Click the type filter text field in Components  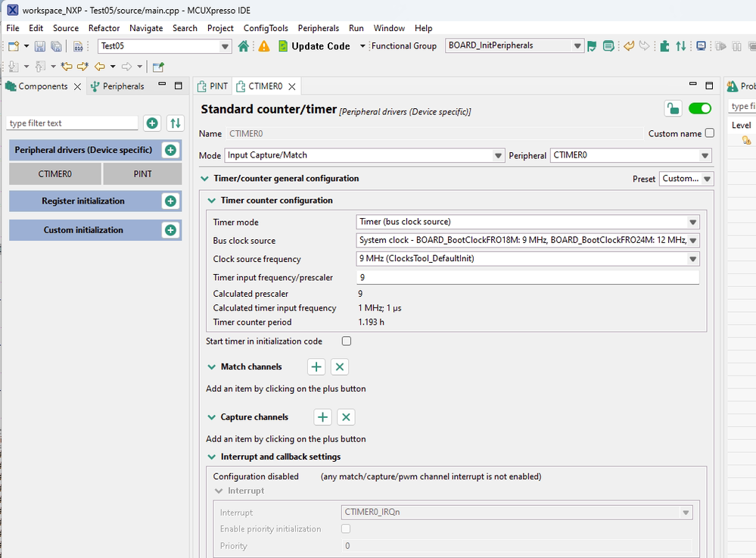click(73, 123)
